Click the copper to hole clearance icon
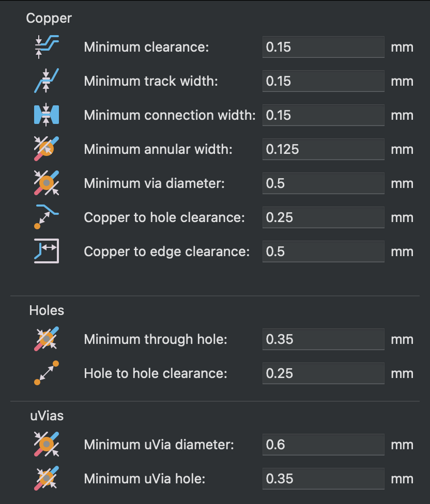The width and height of the screenshot is (430, 504). click(x=46, y=217)
